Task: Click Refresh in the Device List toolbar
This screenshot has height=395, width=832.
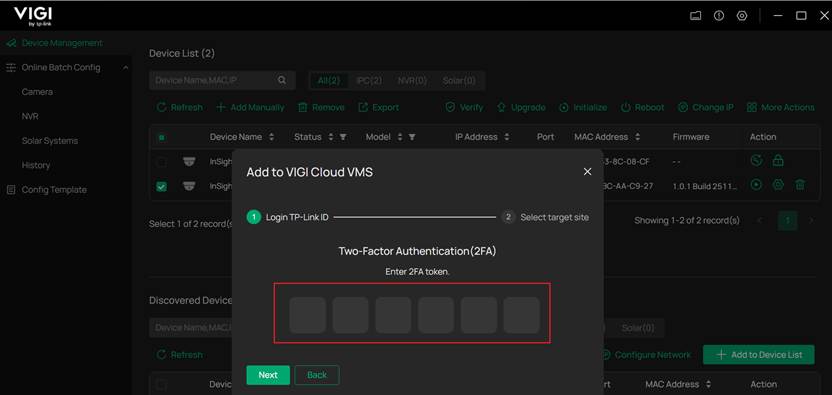Action: coord(180,107)
